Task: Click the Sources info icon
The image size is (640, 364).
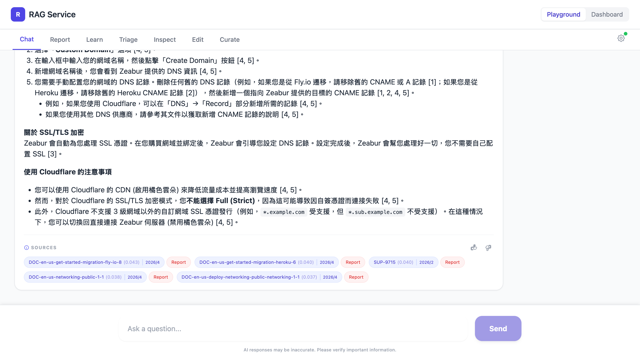Action: point(26,248)
